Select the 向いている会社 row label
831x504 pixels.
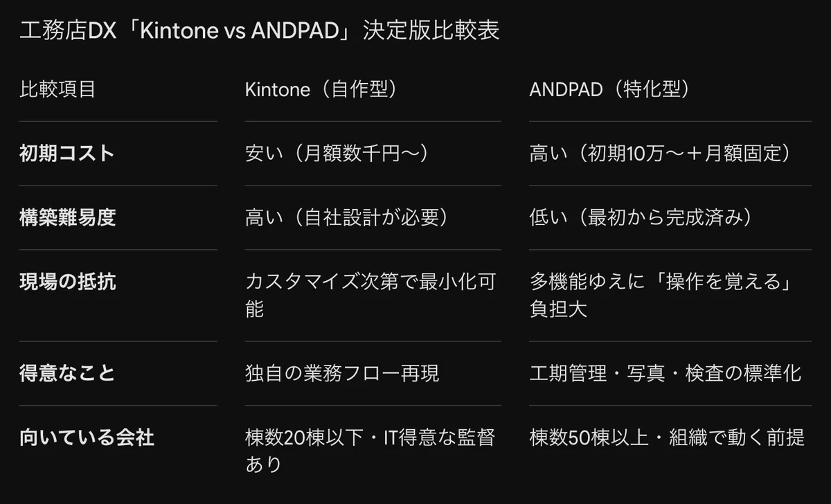[87, 437]
